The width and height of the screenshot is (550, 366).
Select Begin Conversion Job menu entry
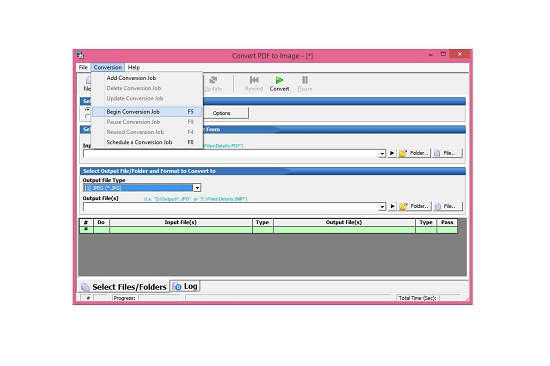pos(147,112)
